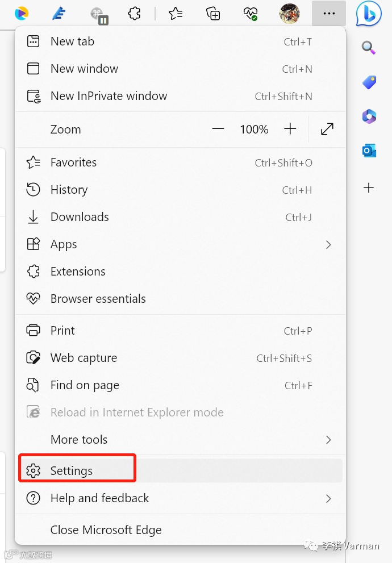
Task: Open History from the menu
Action: coord(180,190)
